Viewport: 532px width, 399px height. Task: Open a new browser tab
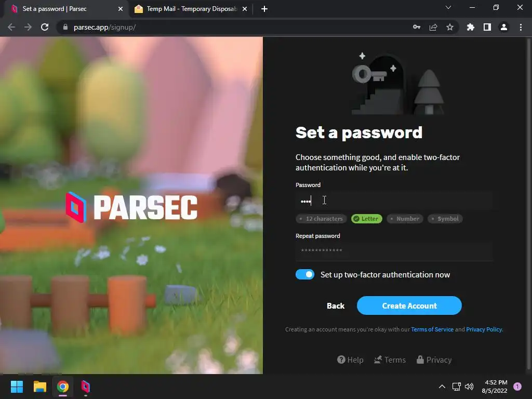(264, 9)
